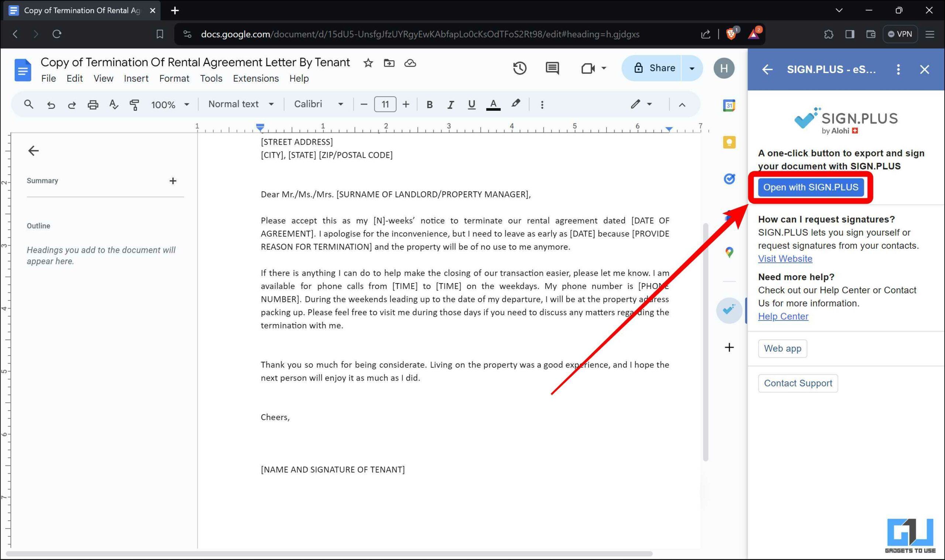945x560 pixels.
Task: Open SIGN.PLUS panel three-dot menu
Action: 898,69
